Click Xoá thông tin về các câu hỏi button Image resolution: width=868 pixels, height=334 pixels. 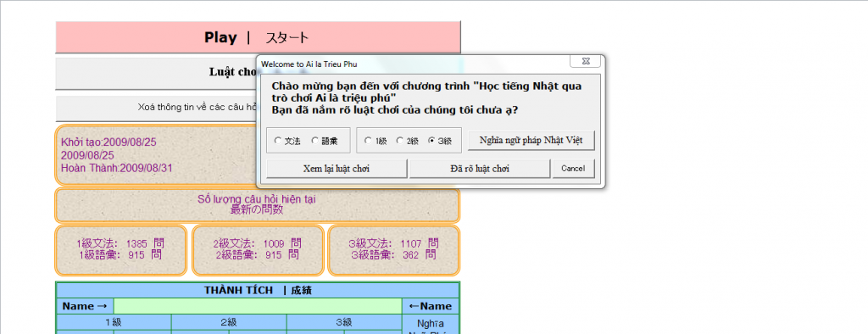pyautogui.click(x=156, y=109)
